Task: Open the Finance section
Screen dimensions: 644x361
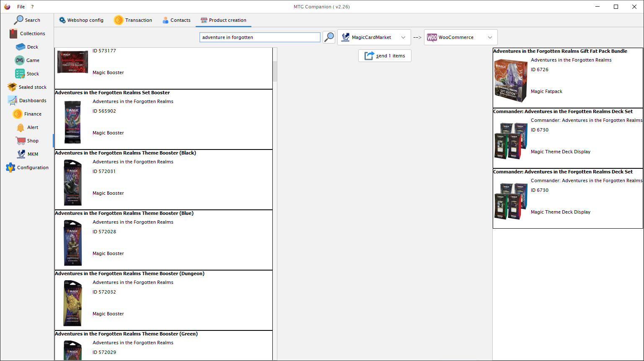Action: tap(27, 114)
